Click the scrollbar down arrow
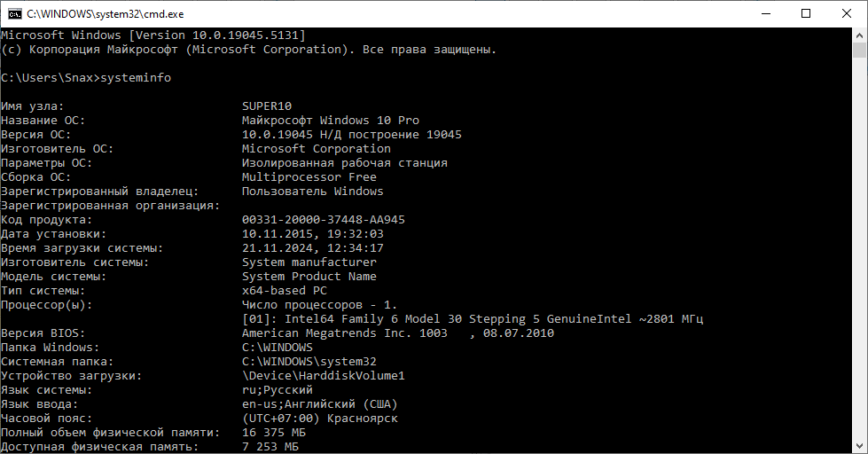This screenshot has height=454, width=868. pos(860,446)
